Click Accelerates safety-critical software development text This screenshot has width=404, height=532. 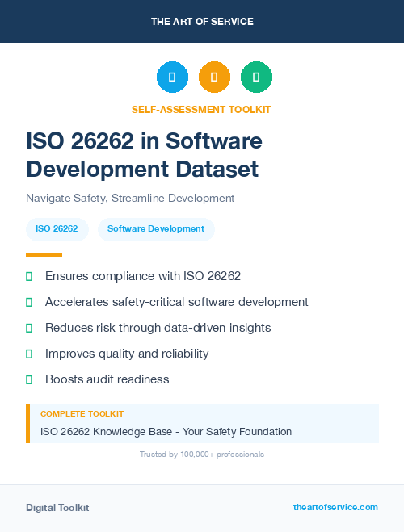point(177,302)
